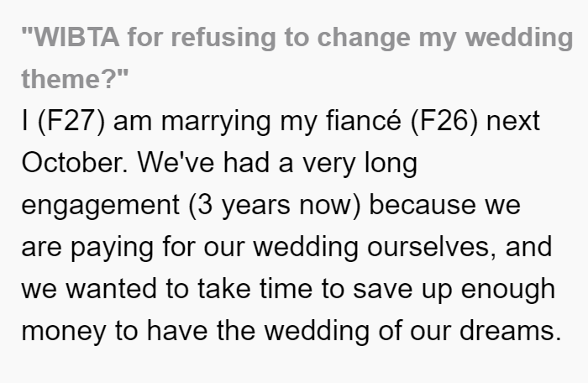Image resolution: width=588 pixels, height=383 pixels.
Task: Click the phrase "very long"
Action: pos(360,164)
